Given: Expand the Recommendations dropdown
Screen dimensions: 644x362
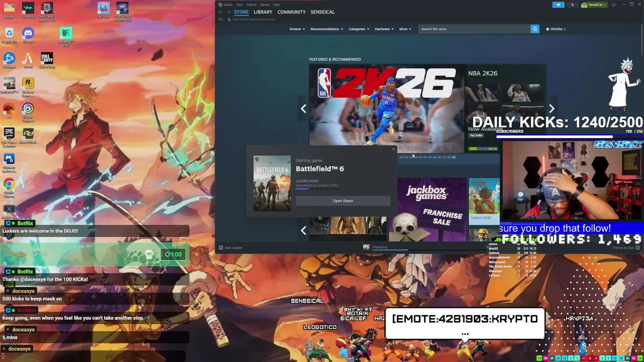Looking at the screenshot, I should pos(327,29).
